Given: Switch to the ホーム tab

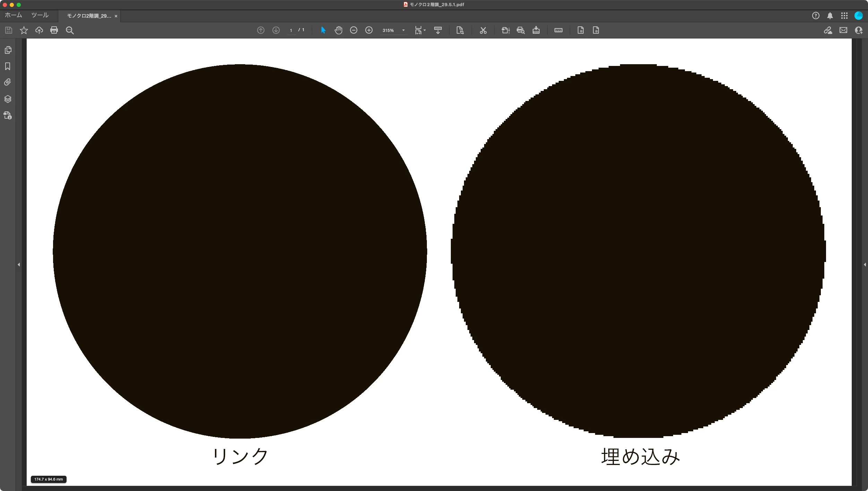Looking at the screenshot, I should [14, 15].
